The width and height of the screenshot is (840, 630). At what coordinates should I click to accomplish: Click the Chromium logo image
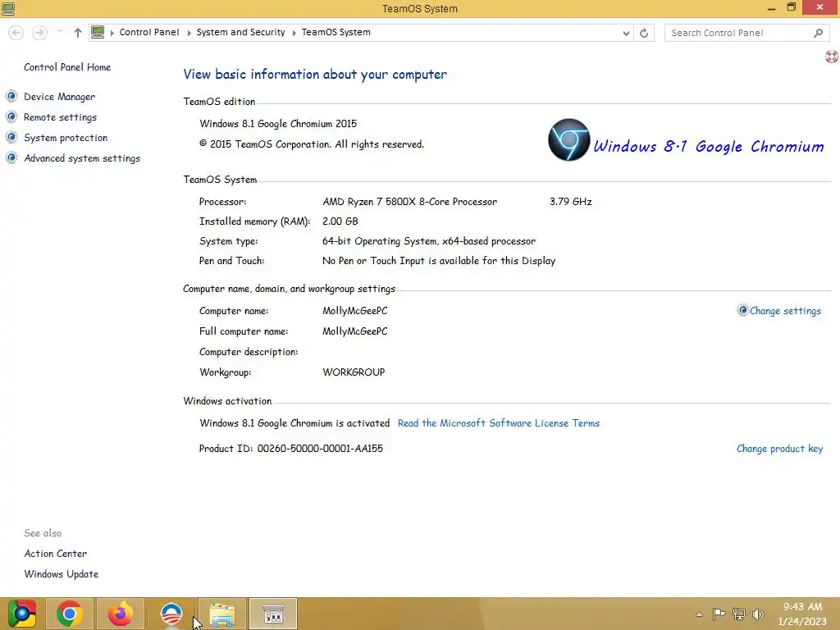point(569,139)
